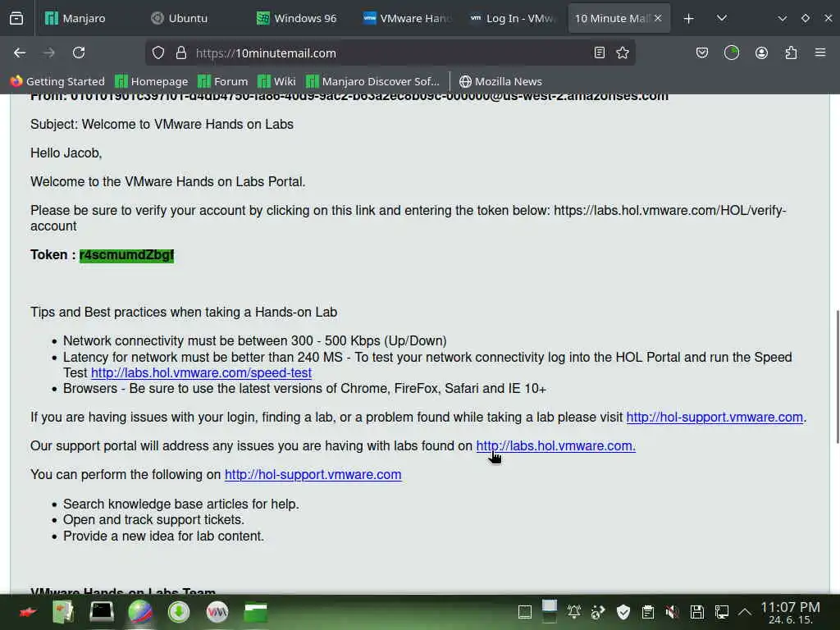The height and width of the screenshot is (630, 840).
Task: Open a new browser tab
Action: [688, 19]
